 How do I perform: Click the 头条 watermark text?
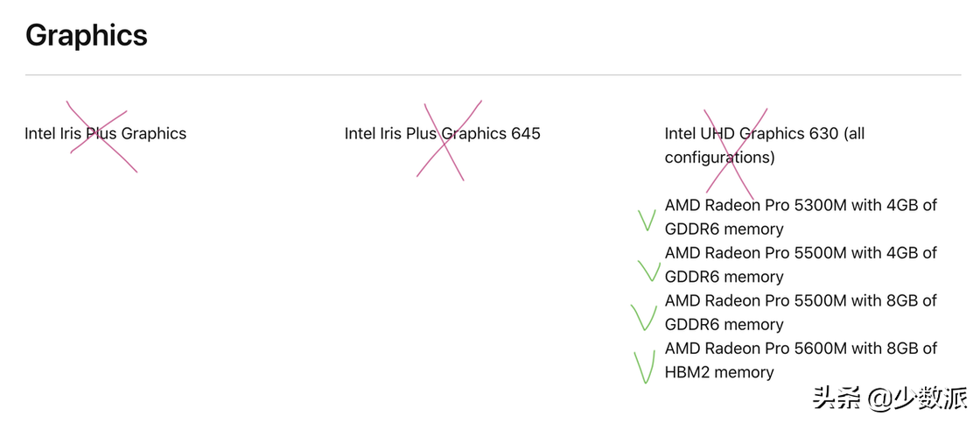(x=836, y=398)
